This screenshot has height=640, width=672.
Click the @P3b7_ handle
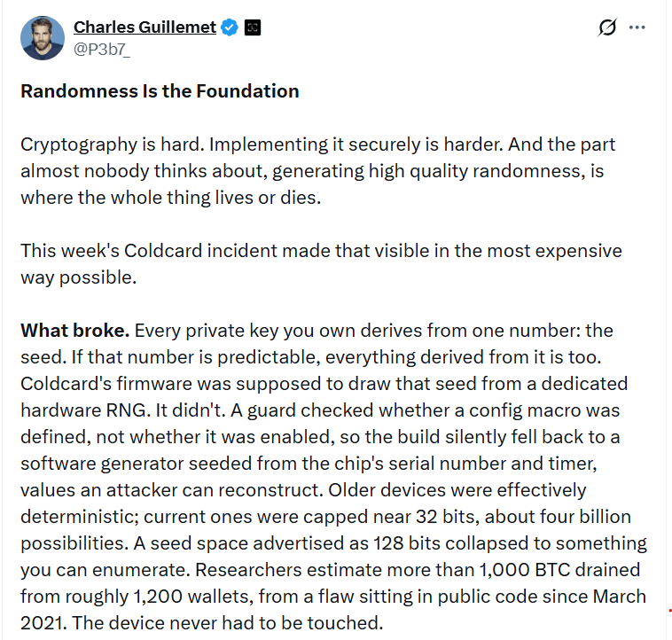point(102,50)
